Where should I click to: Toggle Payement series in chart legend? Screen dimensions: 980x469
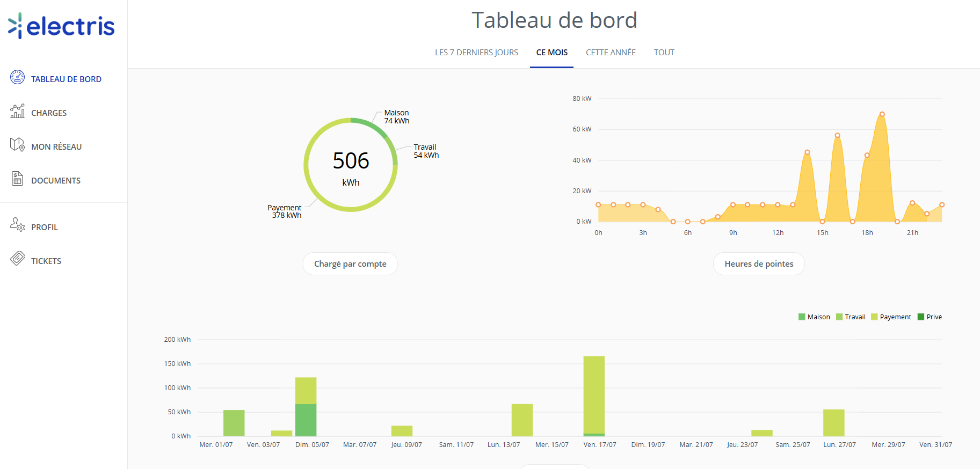point(891,317)
